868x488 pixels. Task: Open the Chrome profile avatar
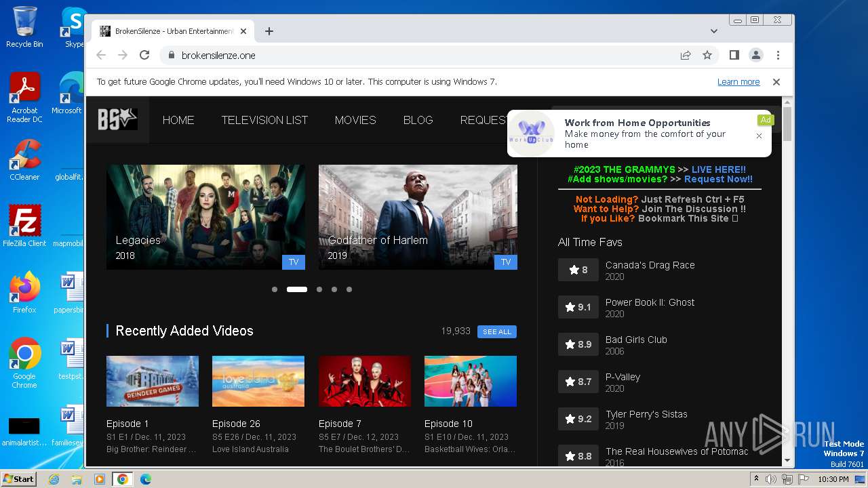(755, 55)
